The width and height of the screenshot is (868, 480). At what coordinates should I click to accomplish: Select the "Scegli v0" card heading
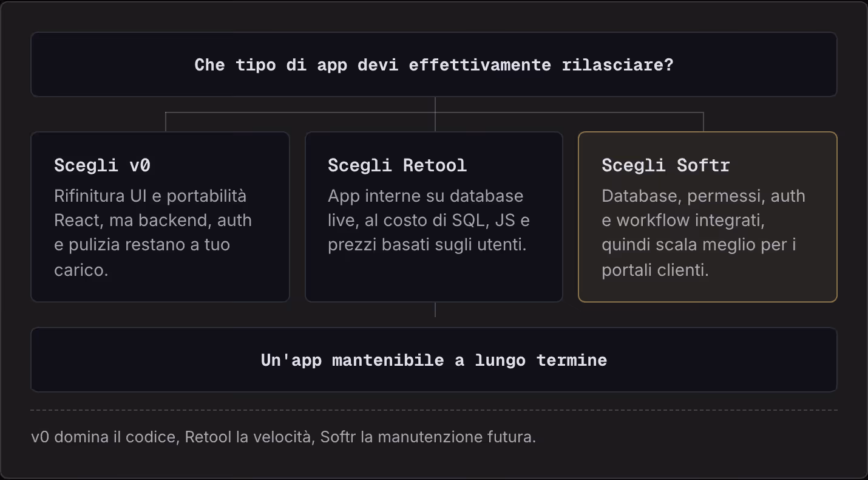coord(102,165)
